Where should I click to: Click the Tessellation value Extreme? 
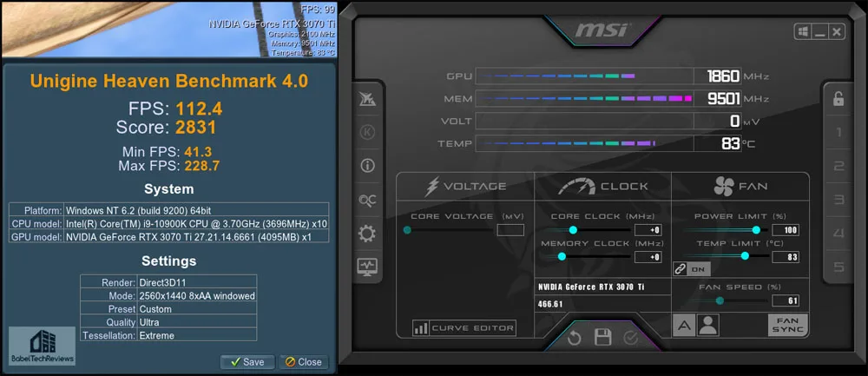point(197,335)
